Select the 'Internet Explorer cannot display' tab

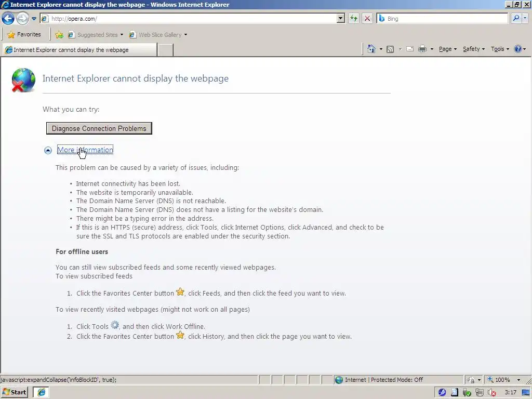(79, 50)
